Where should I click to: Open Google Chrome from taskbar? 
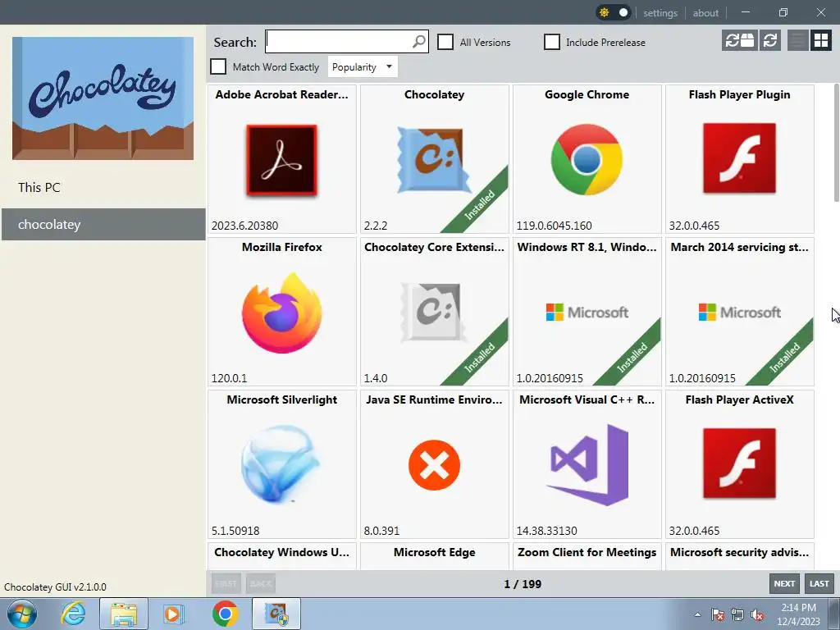tap(225, 614)
